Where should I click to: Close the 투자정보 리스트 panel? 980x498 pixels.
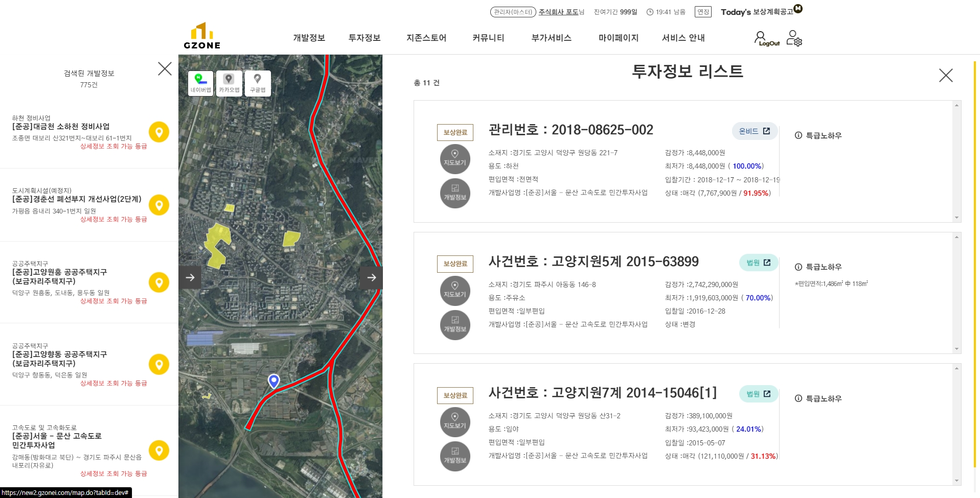point(946,76)
